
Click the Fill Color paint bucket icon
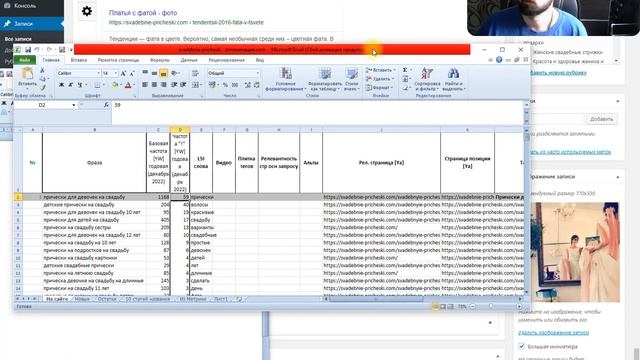pyautogui.click(x=115, y=85)
